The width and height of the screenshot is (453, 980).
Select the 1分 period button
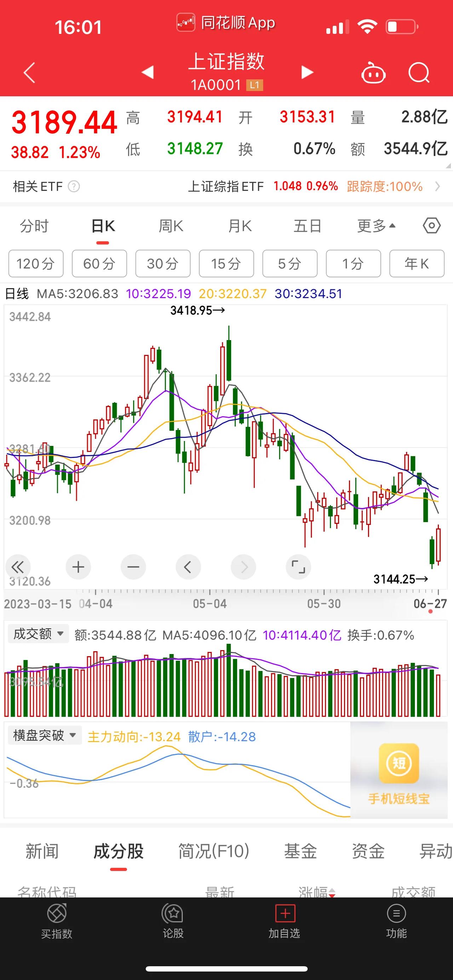353,263
